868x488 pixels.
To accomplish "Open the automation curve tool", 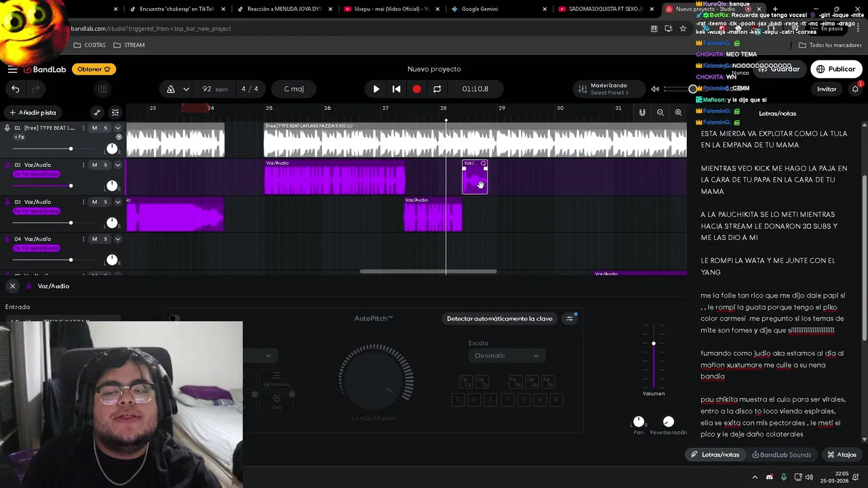I will tap(97, 113).
